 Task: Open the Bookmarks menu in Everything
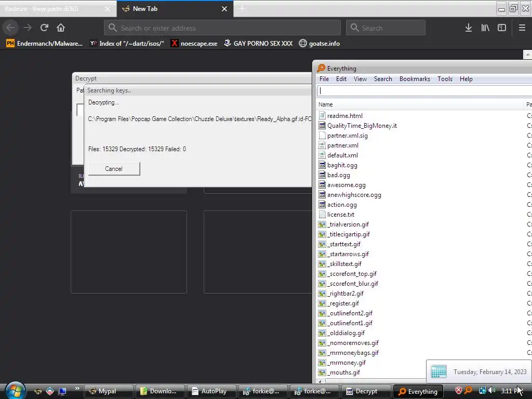tap(415, 79)
